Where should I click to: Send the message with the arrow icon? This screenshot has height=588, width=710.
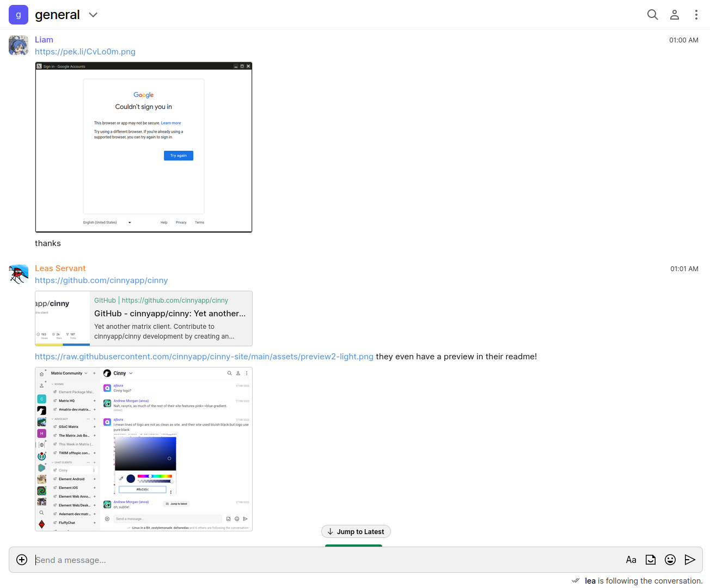coord(690,560)
